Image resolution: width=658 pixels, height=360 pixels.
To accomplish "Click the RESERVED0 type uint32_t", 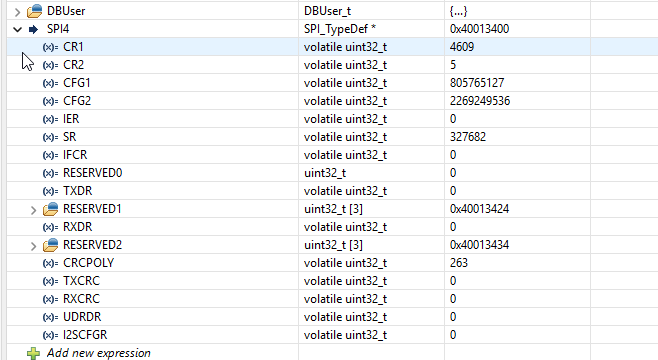I will click(325, 173).
